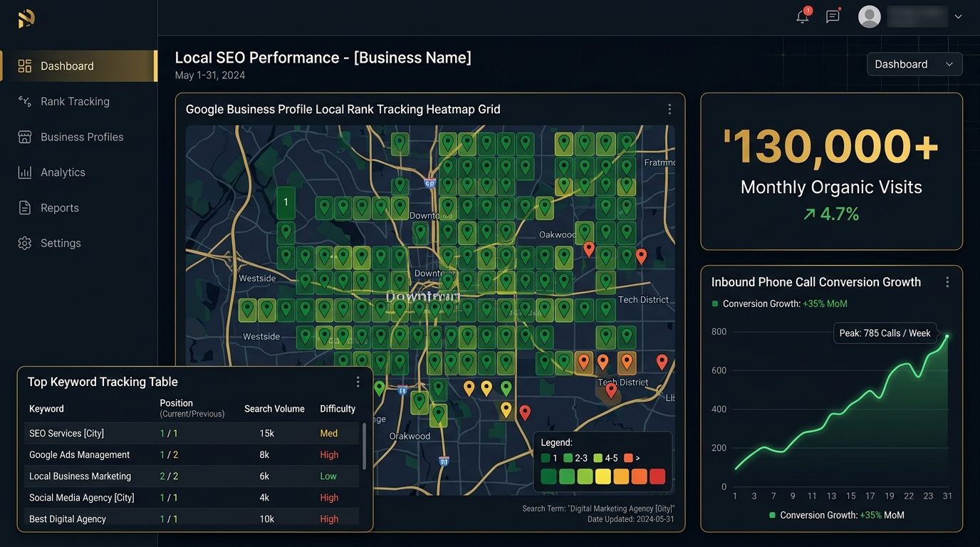
Task: Open the messages chat icon
Action: pyautogui.click(x=833, y=16)
